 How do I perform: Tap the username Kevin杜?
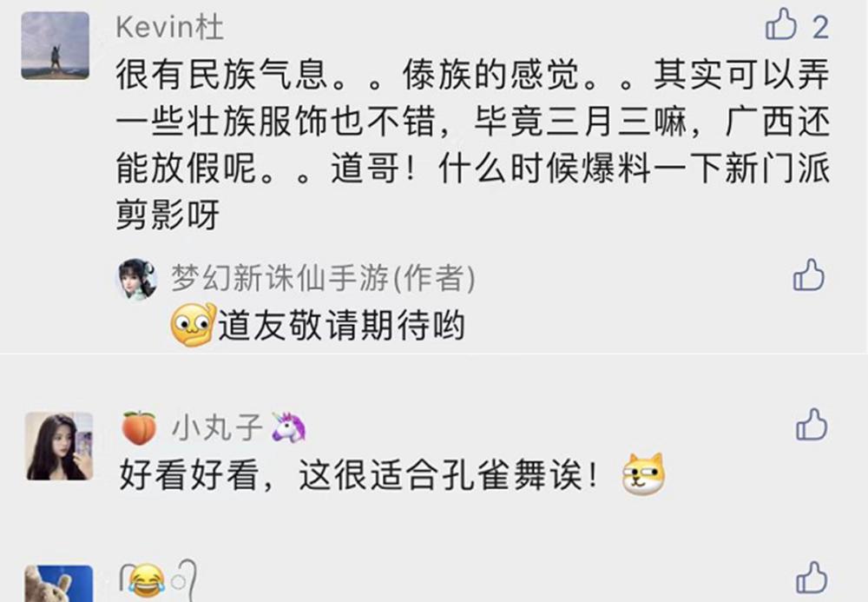tap(169, 28)
